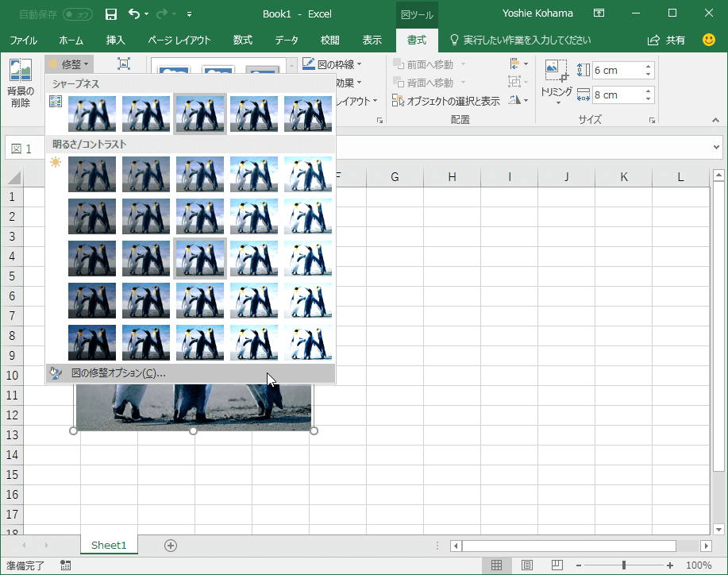This screenshot has width=728, height=575.
Task: Click the smiley feedback icon
Action: point(709,40)
